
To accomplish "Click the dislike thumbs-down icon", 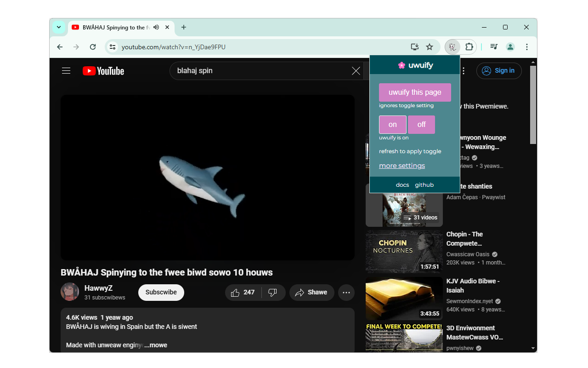I will tap(272, 293).
